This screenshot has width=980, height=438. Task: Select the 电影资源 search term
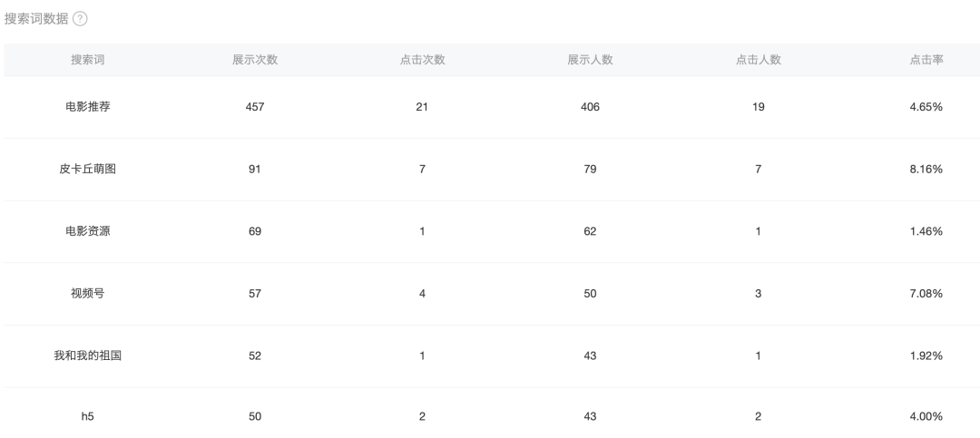tap(87, 231)
